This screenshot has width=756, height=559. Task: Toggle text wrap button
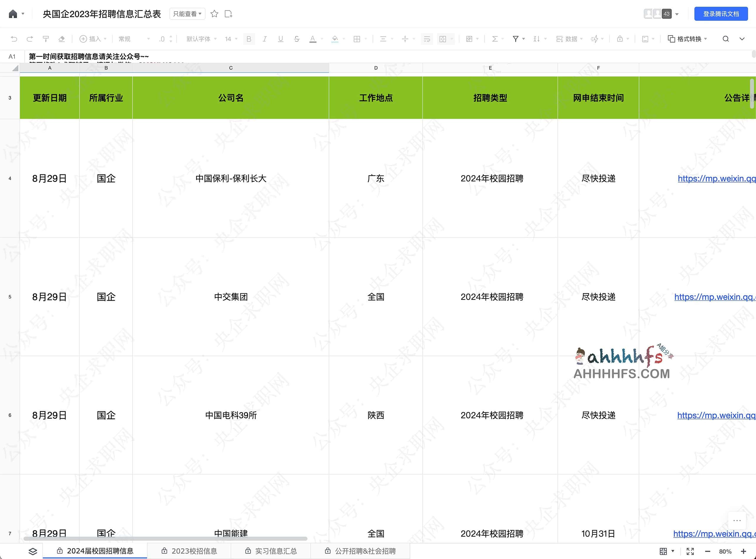pos(427,39)
